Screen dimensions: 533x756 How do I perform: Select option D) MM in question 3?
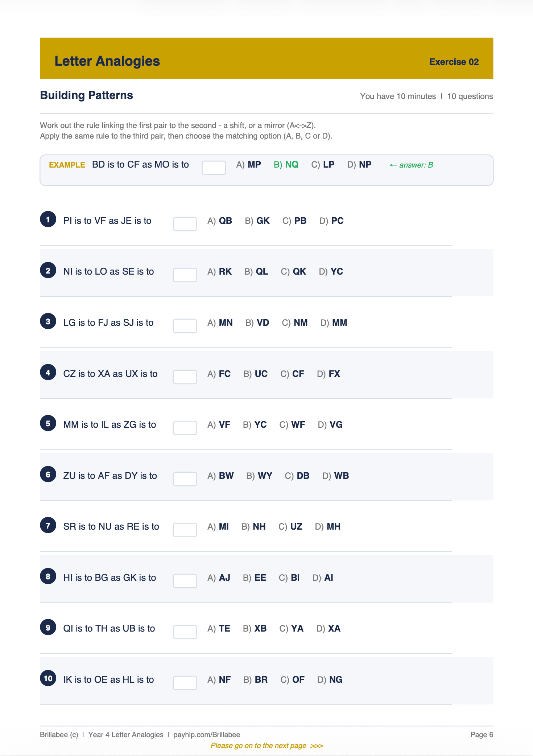click(334, 322)
